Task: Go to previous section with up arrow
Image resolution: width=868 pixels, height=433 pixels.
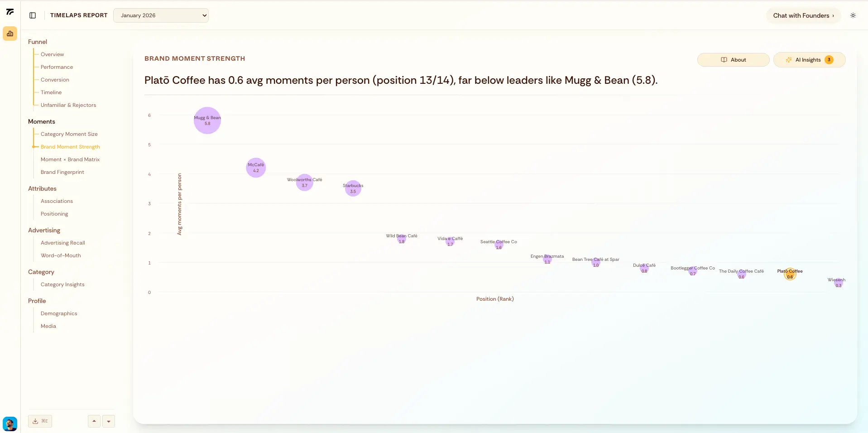Action: 94,421
